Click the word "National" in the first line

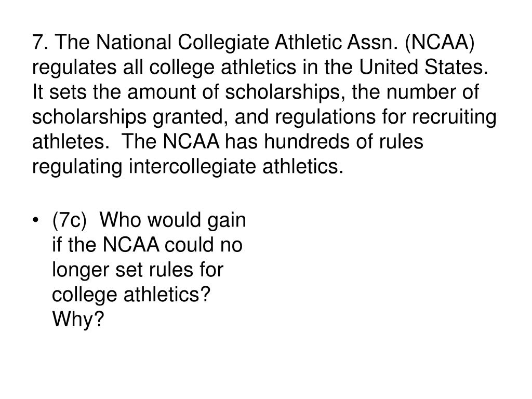coord(134,43)
